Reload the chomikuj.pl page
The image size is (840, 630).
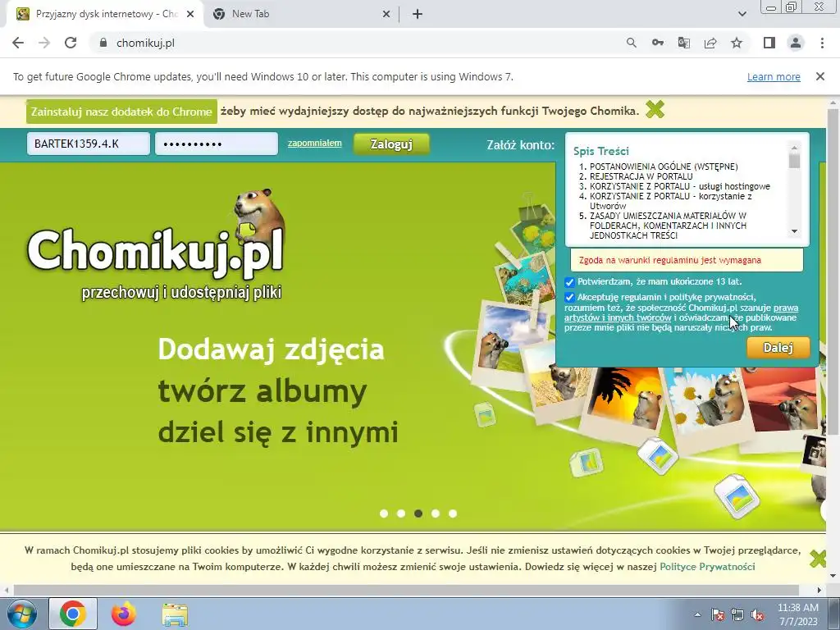coord(71,43)
